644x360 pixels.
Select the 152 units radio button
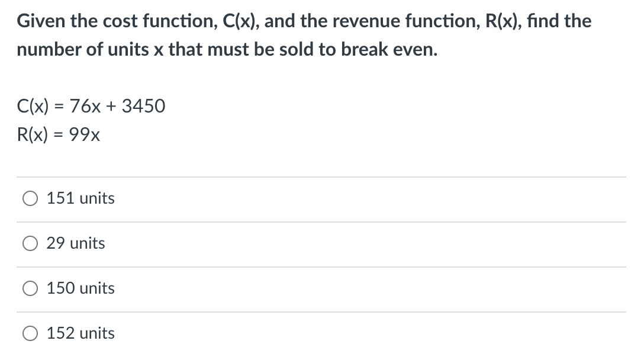(x=30, y=333)
